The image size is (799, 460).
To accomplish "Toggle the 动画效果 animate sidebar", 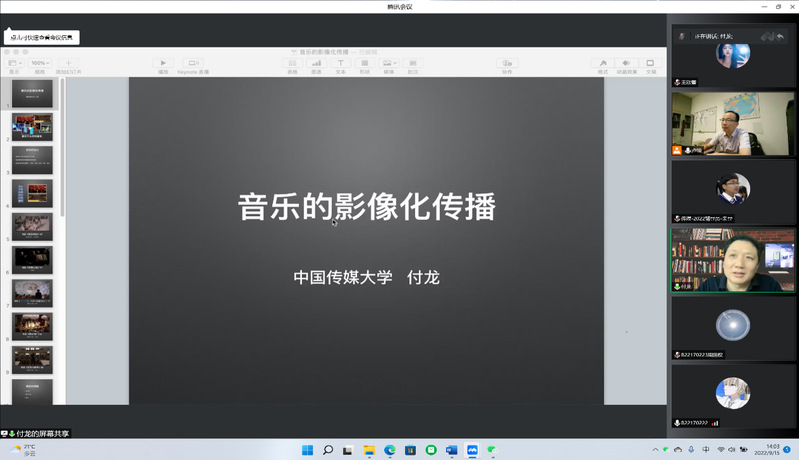I will click(627, 63).
